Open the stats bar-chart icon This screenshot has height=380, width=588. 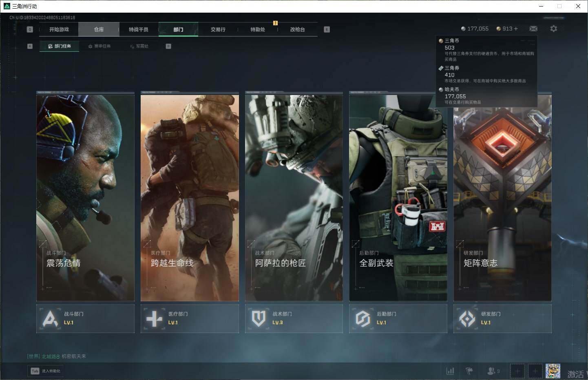click(450, 371)
